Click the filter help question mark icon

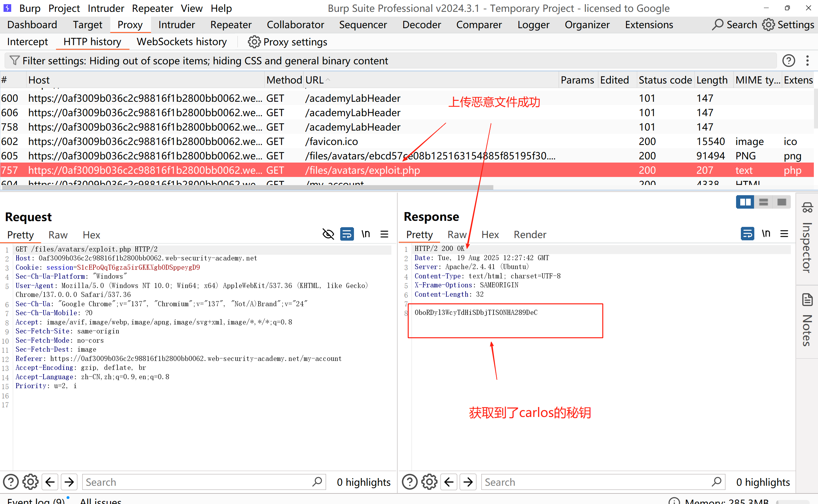[788, 61]
